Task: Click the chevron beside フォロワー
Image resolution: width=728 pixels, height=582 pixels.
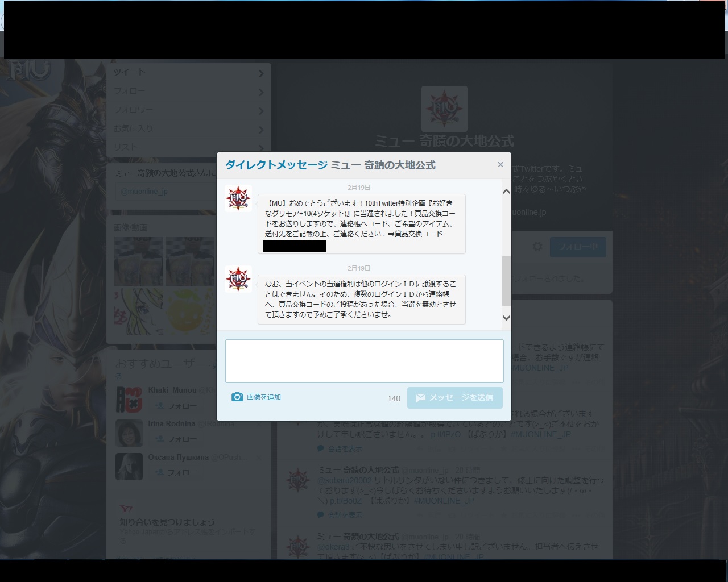Action: [x=261, y=111]
